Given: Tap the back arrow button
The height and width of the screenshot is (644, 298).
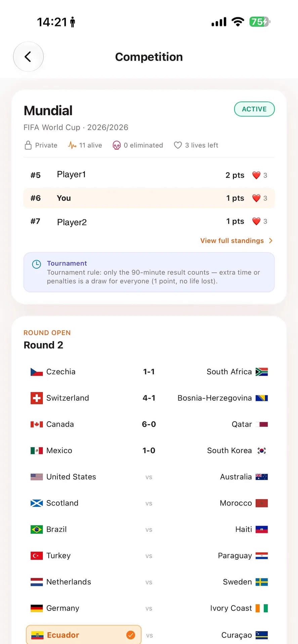Looking at the screenshot, I should pos(28,57).
